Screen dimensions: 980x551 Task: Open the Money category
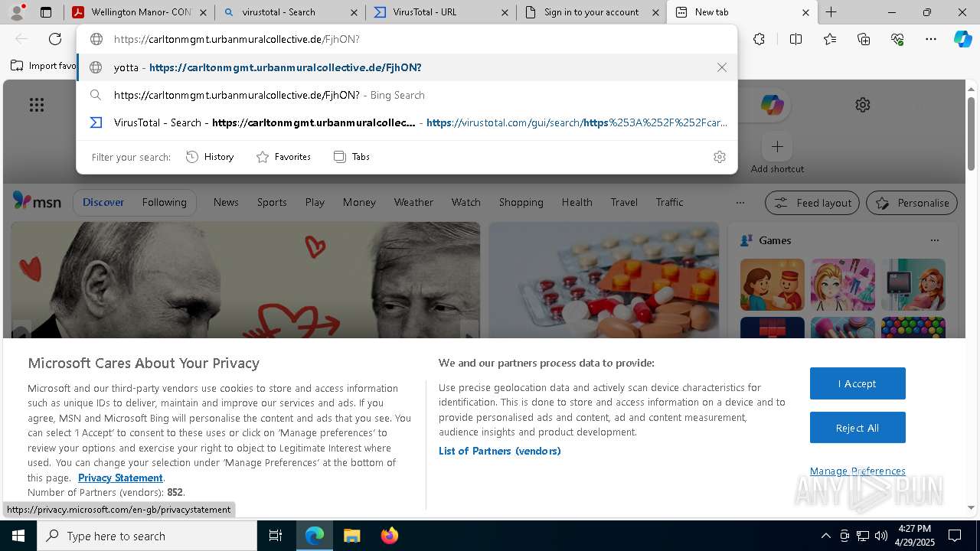coord(359,202)
